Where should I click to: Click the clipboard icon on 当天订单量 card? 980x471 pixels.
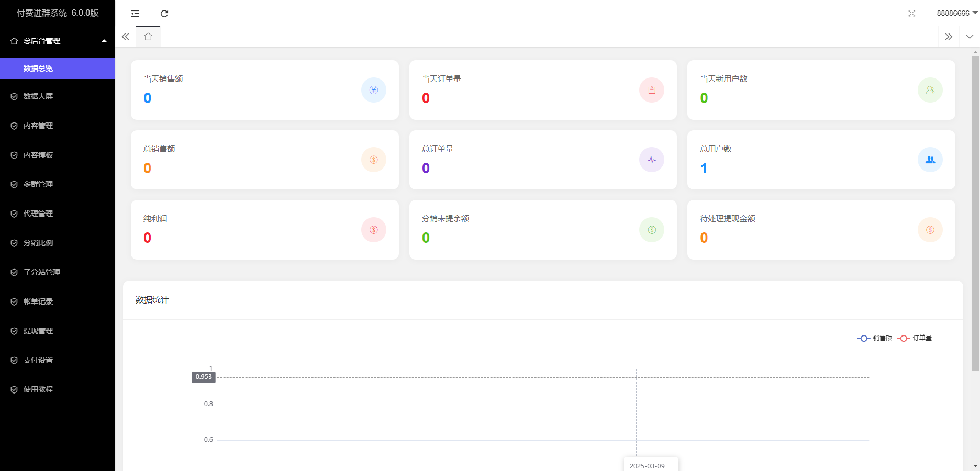[x=652, y=90]
